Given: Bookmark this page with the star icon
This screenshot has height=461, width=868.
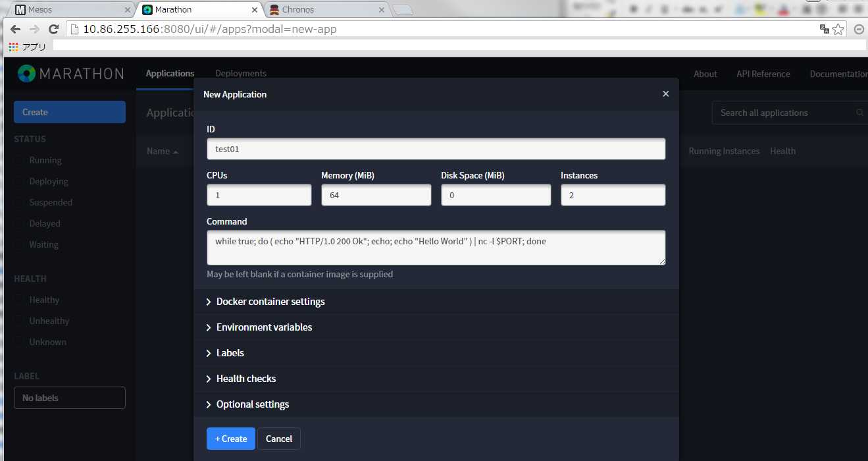Looking at the screenshot, I should (x=838, y=29).
